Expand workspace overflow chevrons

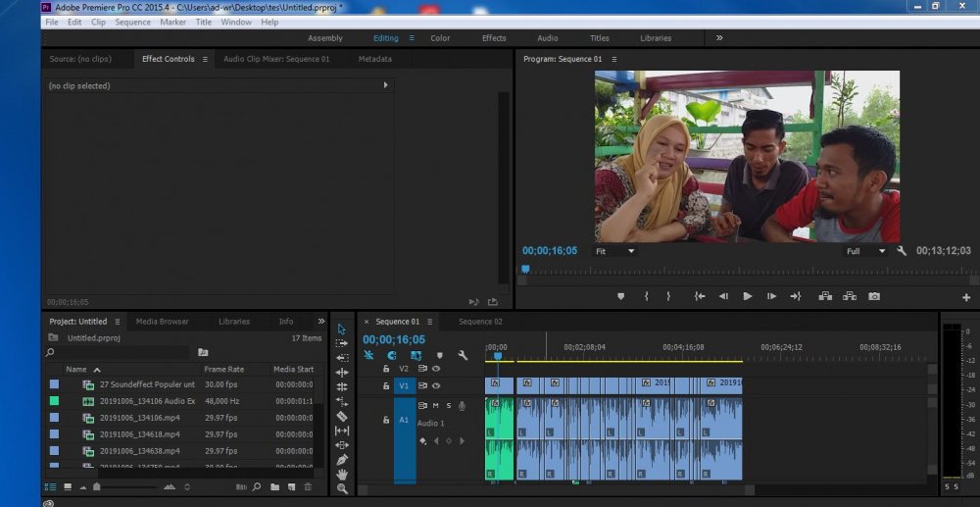coord(719,38)
